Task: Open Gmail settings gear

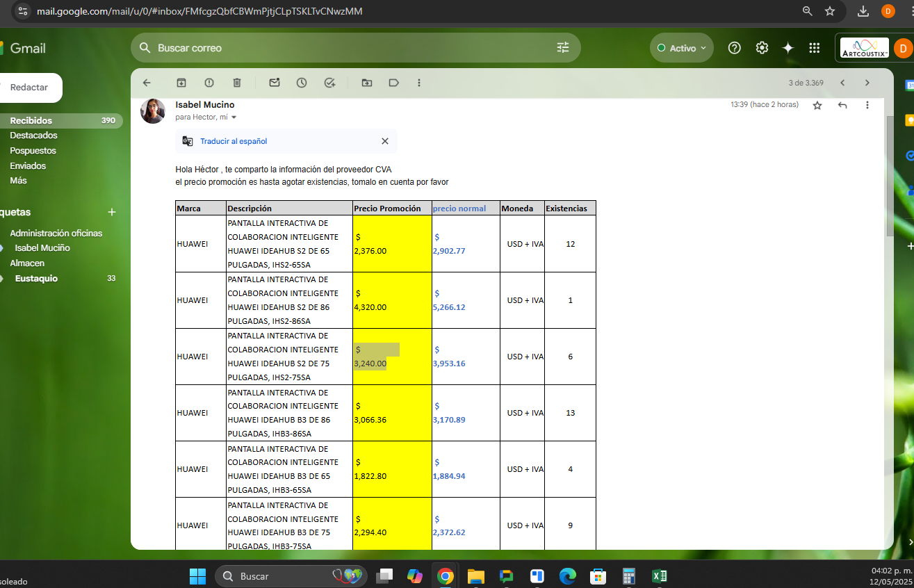Action: [762, 48]
